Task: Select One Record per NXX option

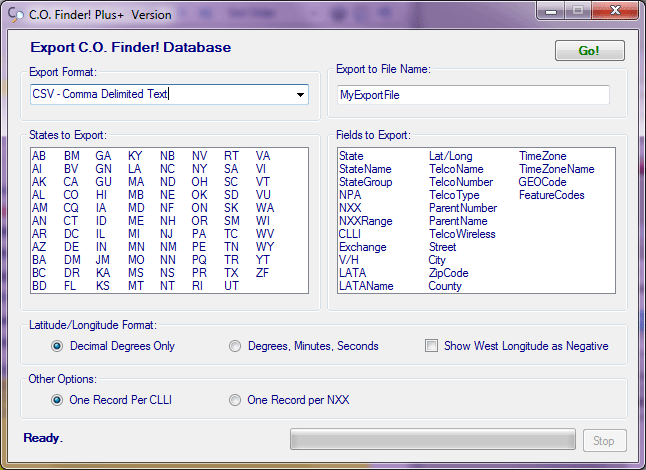Action: pos(235,400)
